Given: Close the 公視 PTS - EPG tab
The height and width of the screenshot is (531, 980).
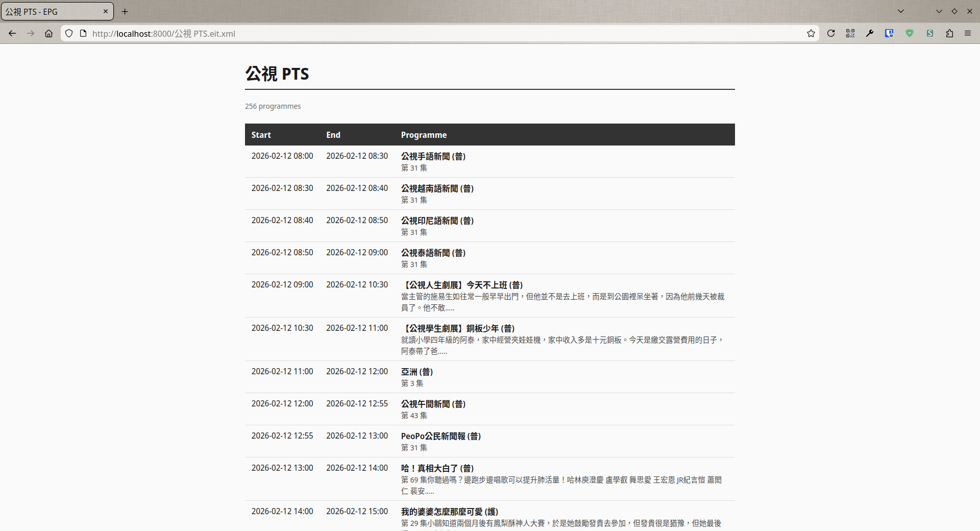Looking at the screenshot, I should (x=106, y=11).
